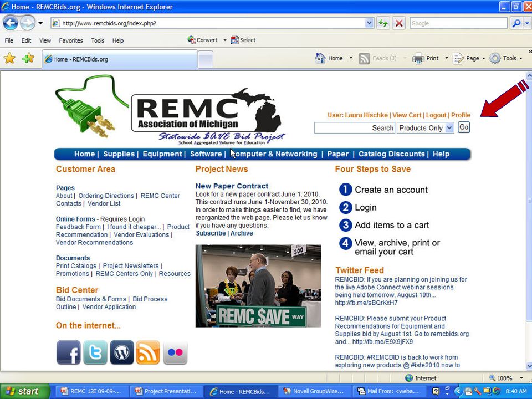Screen dimensions: 532x399
Task: Click Catalog Discounts in navigation bar
Action: pyautogui.click(x=392, y=154)
